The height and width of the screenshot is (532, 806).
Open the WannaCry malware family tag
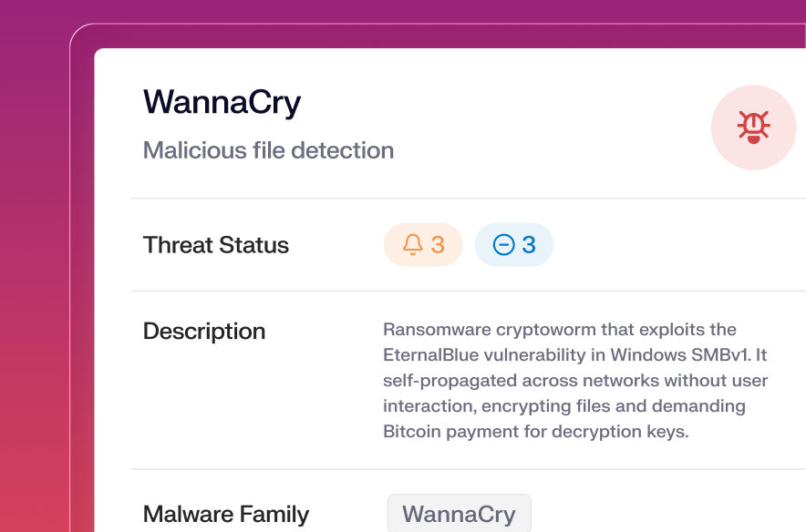[x=459, y=514]
